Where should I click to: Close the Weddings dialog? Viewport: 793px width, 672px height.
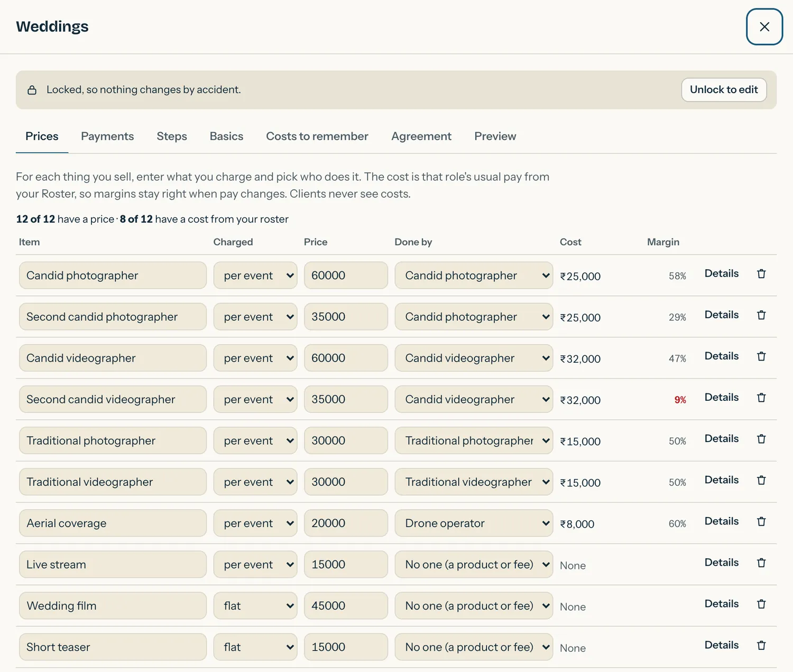[x=764, y=27]
